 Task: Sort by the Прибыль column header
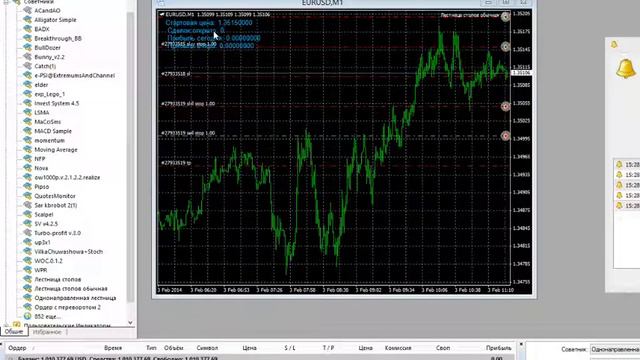click(x=498, y=348)
